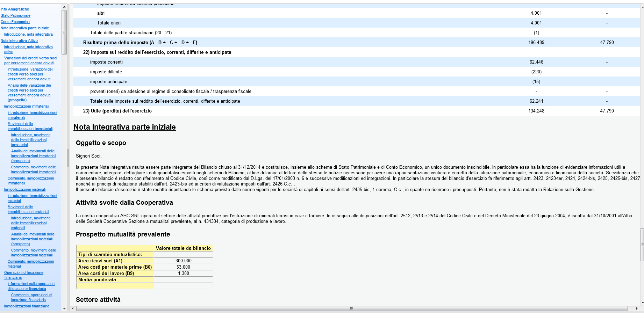Image resolution: width=644 pixels, height=313 pixels.
Task: Open 'Variazioni dei crediti verso soci' link
Action: 30,60
